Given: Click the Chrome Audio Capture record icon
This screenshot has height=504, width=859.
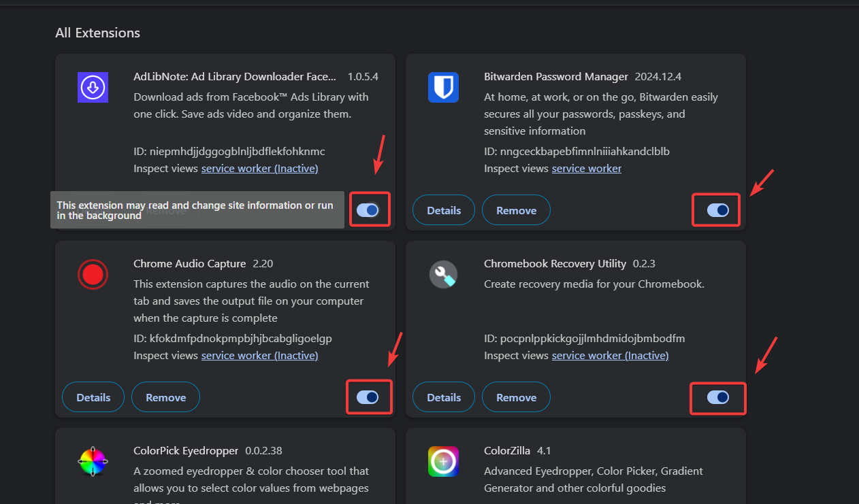Looking at the screenshot, I should point(93,275).
